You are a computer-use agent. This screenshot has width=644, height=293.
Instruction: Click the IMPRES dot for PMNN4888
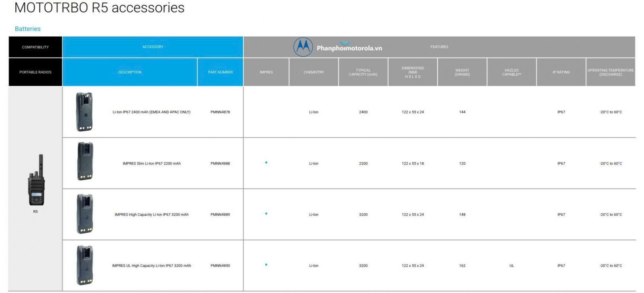tap(266, 163)
